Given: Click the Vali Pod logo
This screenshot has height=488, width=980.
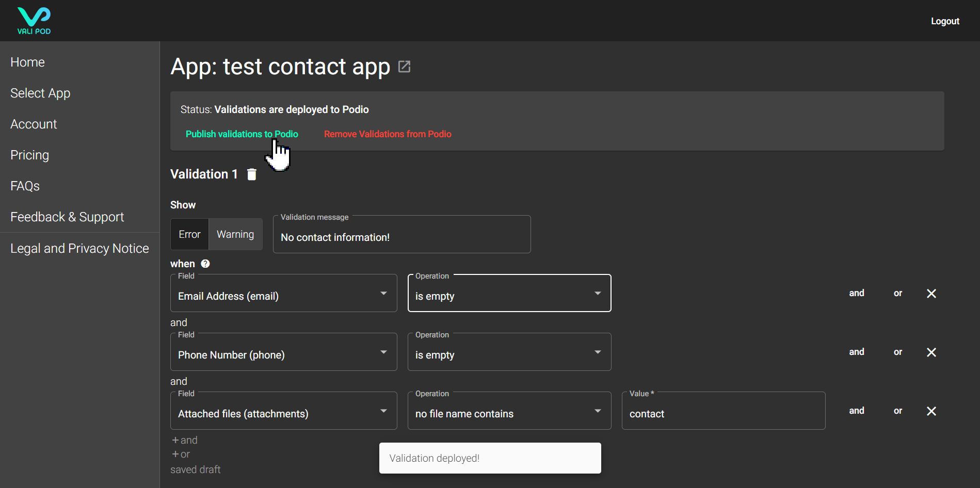Looking at the screenshot, I should point(34,21).
